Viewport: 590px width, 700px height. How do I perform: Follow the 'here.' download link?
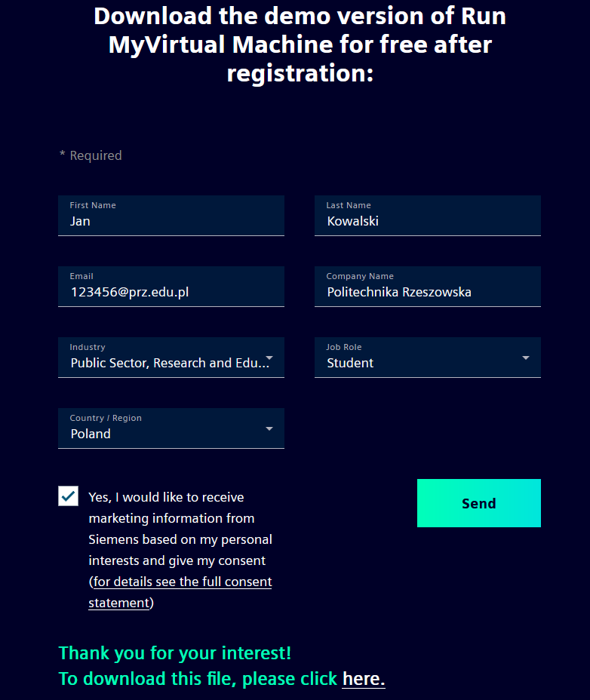point(364,679)
